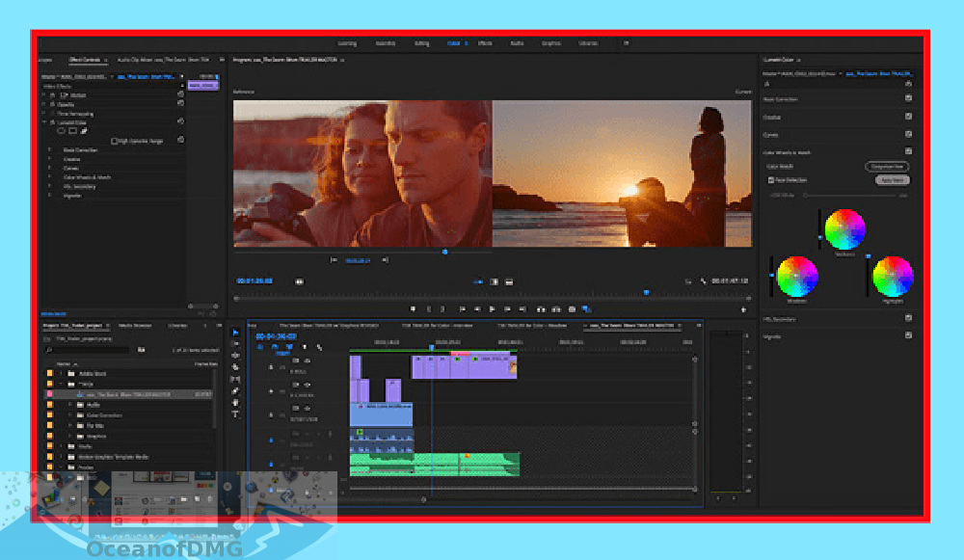Click the Export Frame camera button
Viewport: 964px width, 560px height.
tap(572, 309)
